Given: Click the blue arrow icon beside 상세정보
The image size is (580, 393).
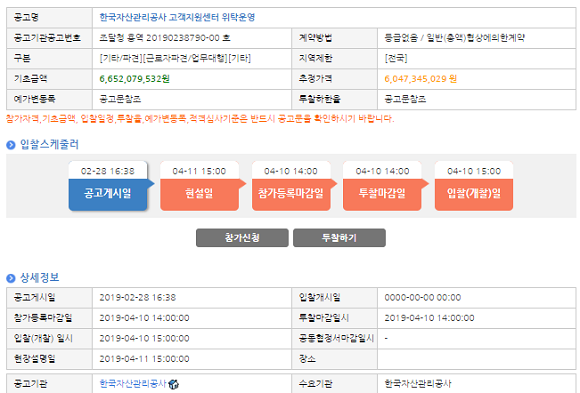Looking at the screenshot, I should point(11,278).
